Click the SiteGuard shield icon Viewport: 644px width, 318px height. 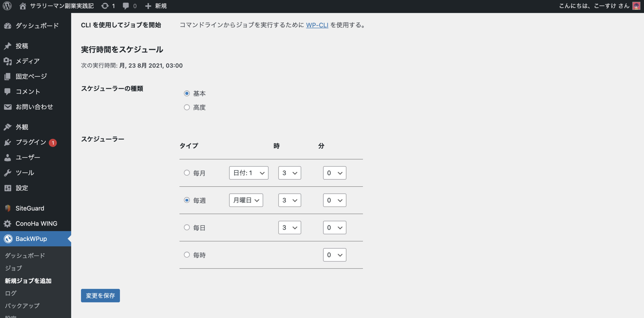[8, 208]
